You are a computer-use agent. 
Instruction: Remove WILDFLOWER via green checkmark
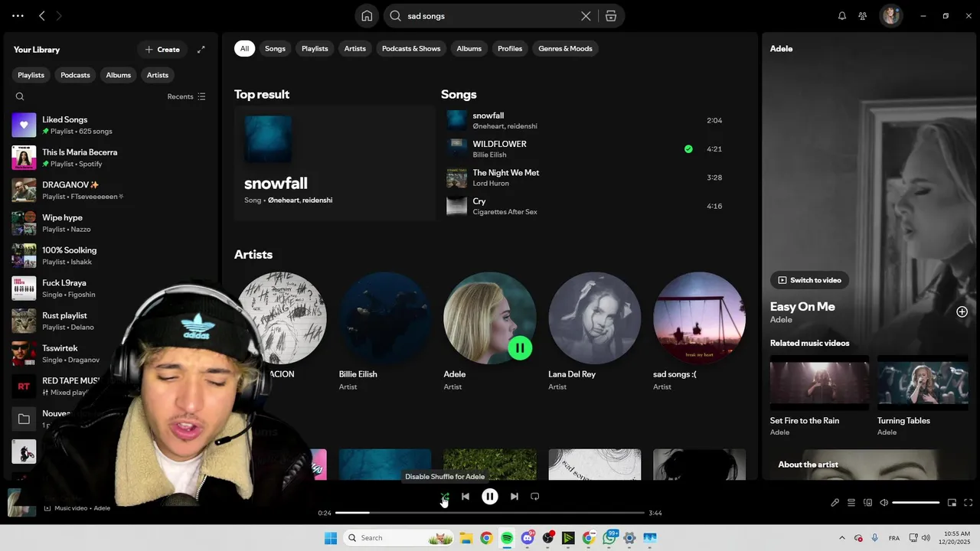(688, 149)
